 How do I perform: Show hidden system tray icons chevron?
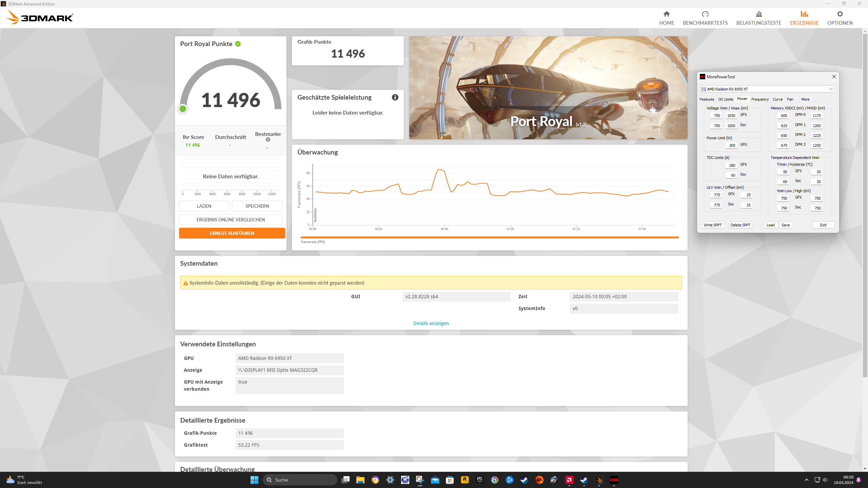coord(806,480)
